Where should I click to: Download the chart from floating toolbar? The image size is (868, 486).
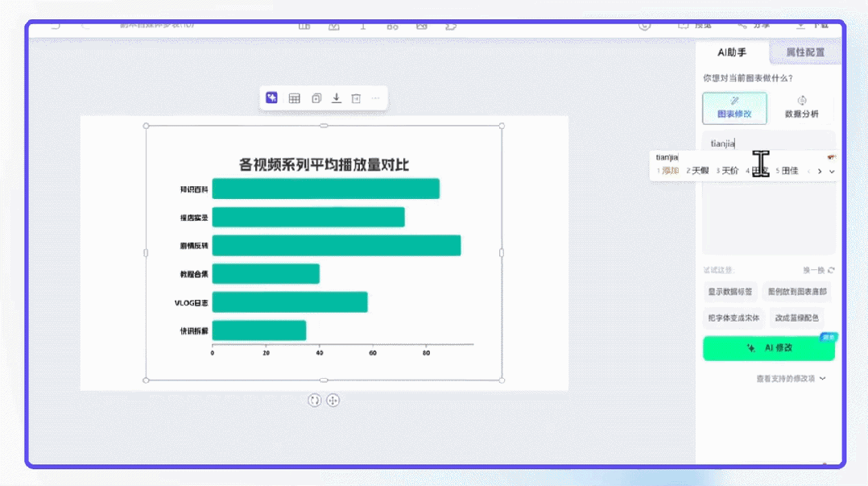[337, 98]
